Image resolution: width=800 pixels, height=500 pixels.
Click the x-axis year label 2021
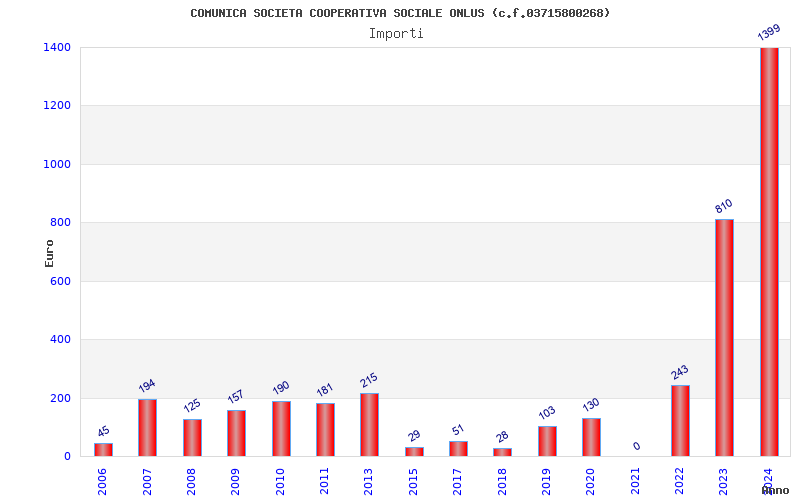(635, 482)
